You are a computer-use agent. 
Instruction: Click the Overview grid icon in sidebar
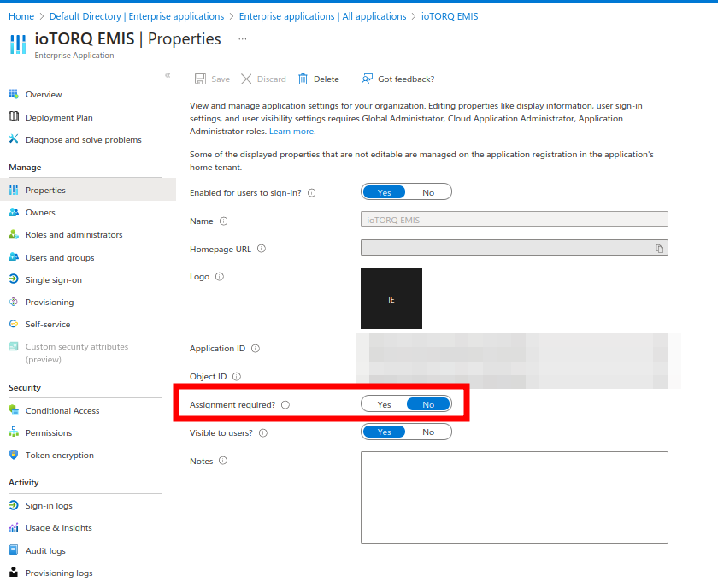(x=14, y=94)
